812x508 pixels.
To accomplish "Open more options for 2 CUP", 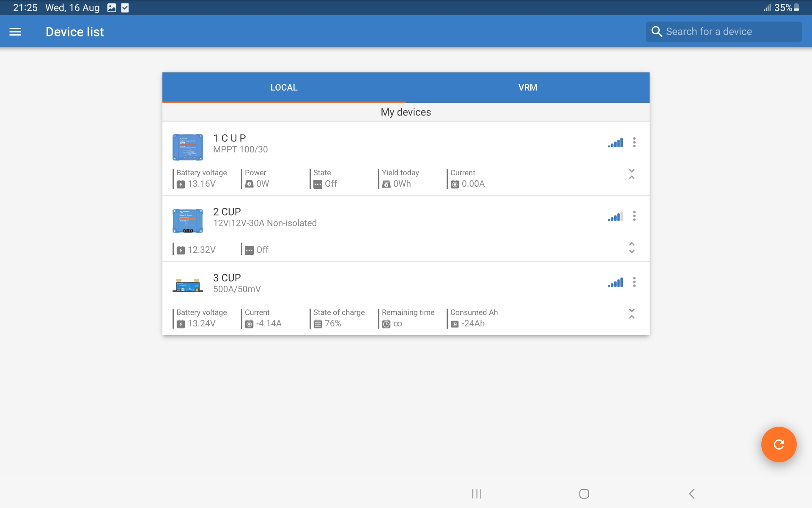I will [634, 216].
